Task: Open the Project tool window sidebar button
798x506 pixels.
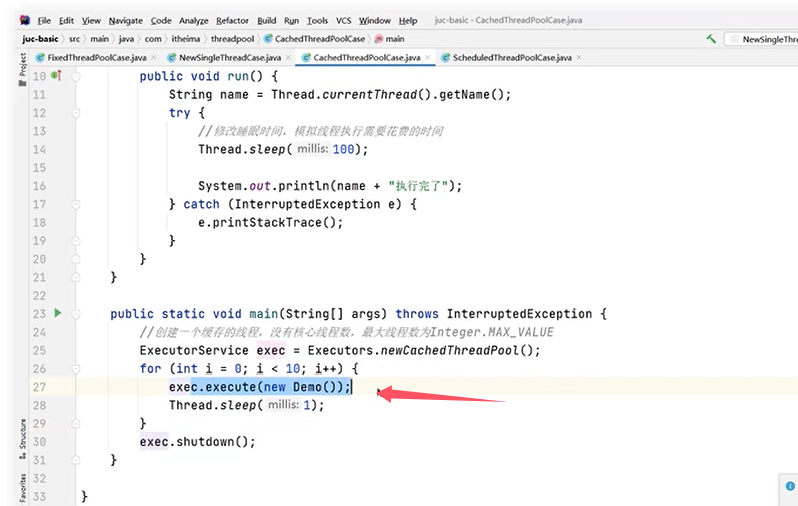Action: point(22,69)
